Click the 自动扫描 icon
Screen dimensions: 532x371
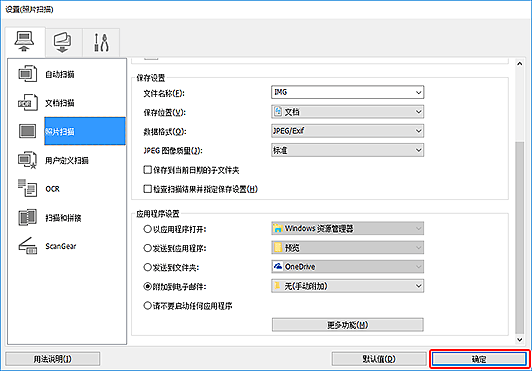tap(27, 74)
